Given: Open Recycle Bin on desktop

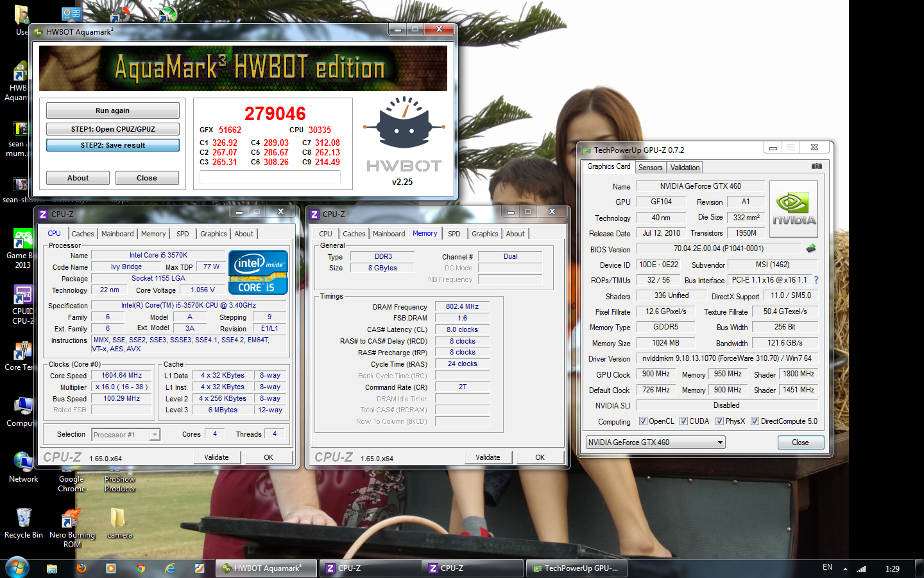Looking at the screenshot, I should click(x=24, y=523).
